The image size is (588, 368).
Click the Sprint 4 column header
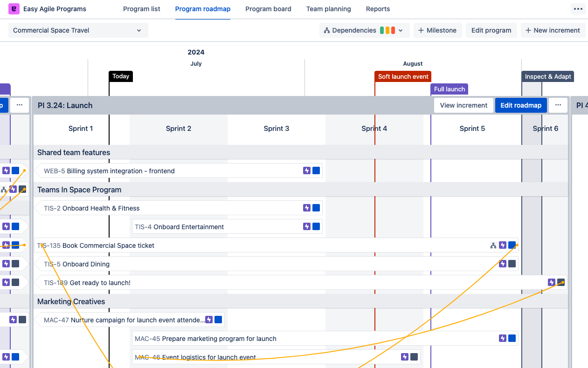(x=374, y=129)
